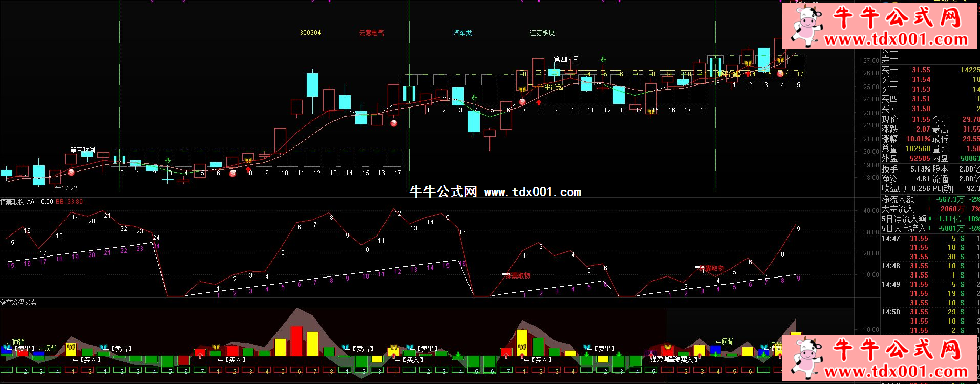Viewport: 980px width, 384px height.
Task: Click the red ball marker under the 25.00 candle cluster
Action: click(394, 123)
